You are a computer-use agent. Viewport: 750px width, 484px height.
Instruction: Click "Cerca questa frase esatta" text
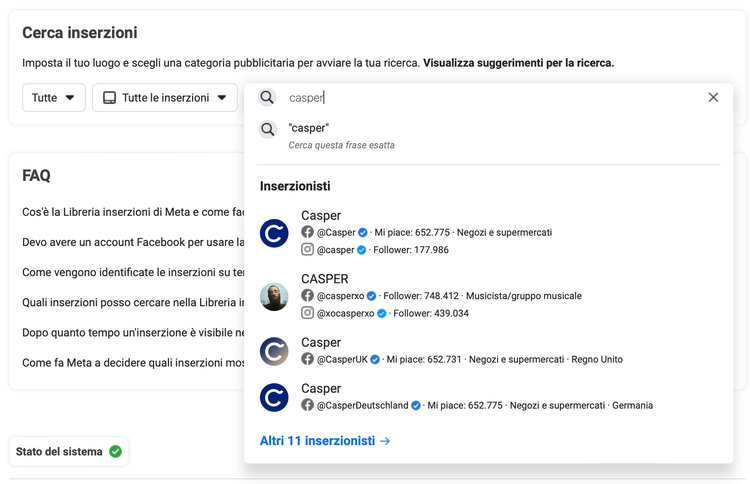click(342, 145)
